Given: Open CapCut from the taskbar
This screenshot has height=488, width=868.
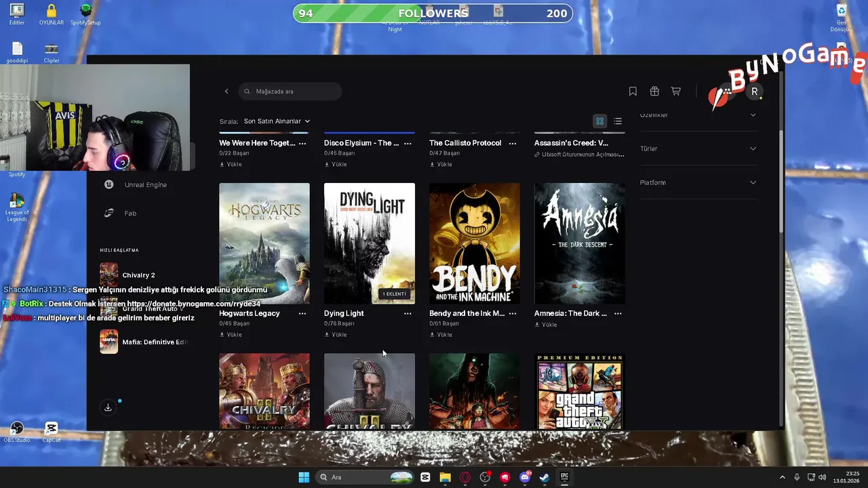Looking at the screenshot, I should tap(425, 477).
